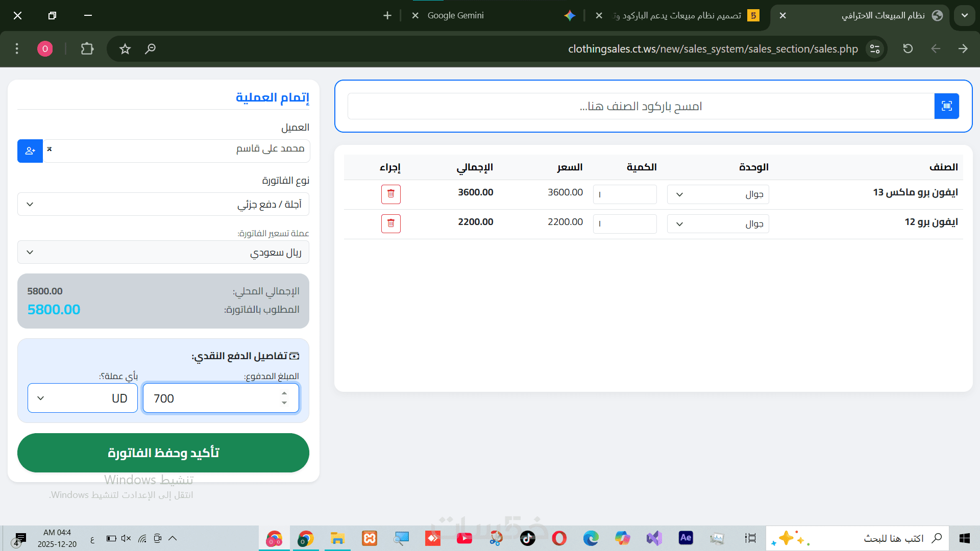This screenshot has width=980, height=551.
Task: Click the green confirm and save invoice button
Action: tap(163, 453)
